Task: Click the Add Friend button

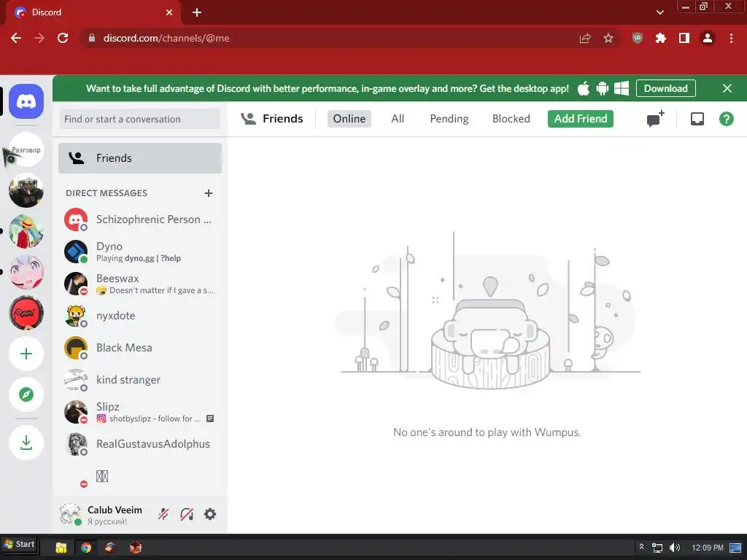Action: (x=580, y=119)
